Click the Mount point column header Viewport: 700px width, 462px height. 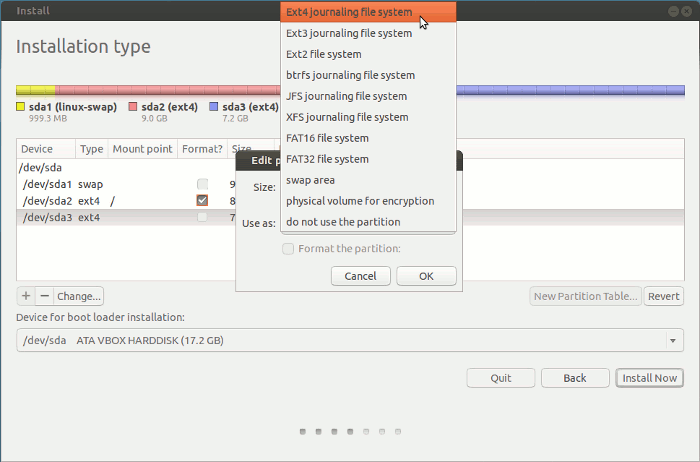coord(143,149)
